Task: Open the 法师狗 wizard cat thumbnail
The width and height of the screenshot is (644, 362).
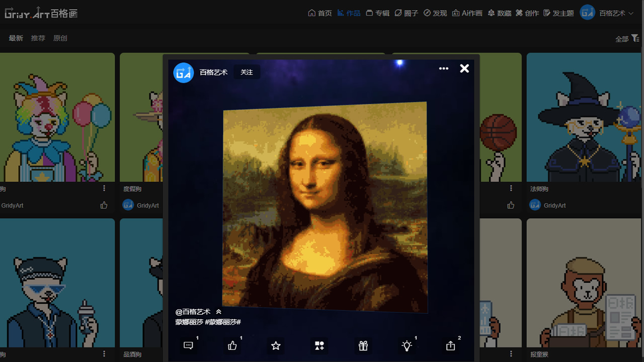Action: coord(585,117)
